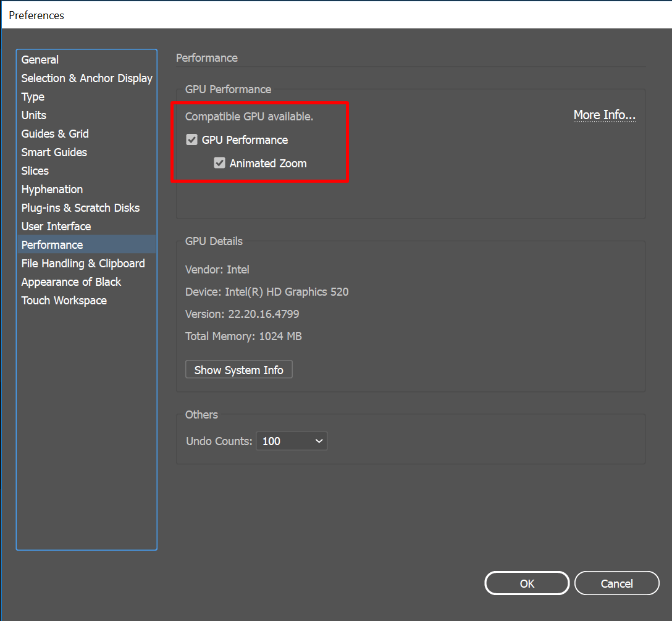This screenshot has width=672, height=621.
Task: Select the Smart Guides category
Action: point(54,152)
